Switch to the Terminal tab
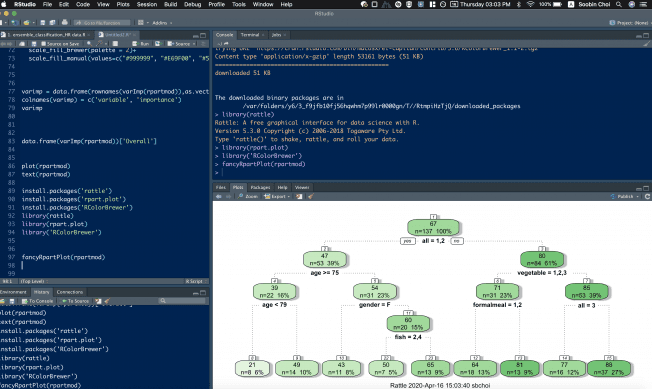This screenshot has height=389, width=652. (x=250, y=35)
